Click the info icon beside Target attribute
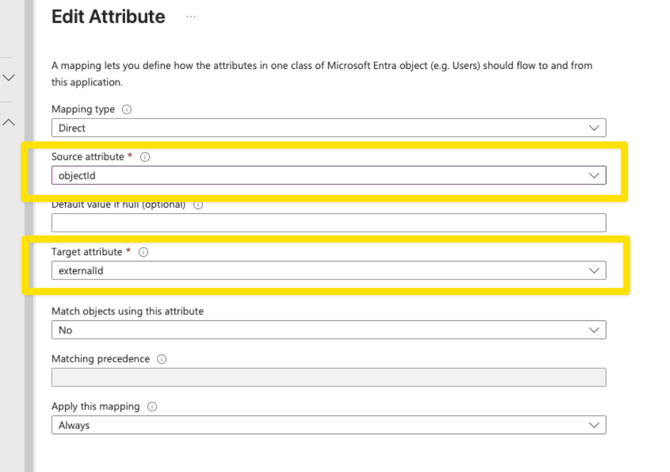Screen dimensions: 670x472 tap(143, 253)
